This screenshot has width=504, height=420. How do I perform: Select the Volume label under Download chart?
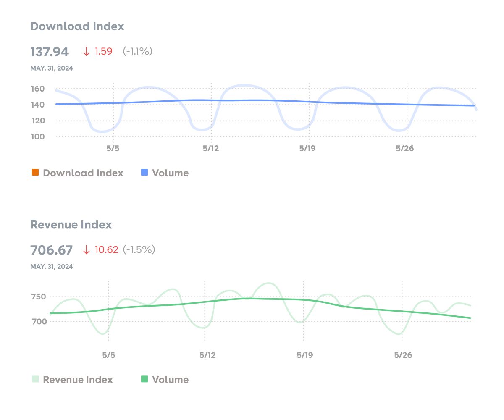tap(170, 173)
